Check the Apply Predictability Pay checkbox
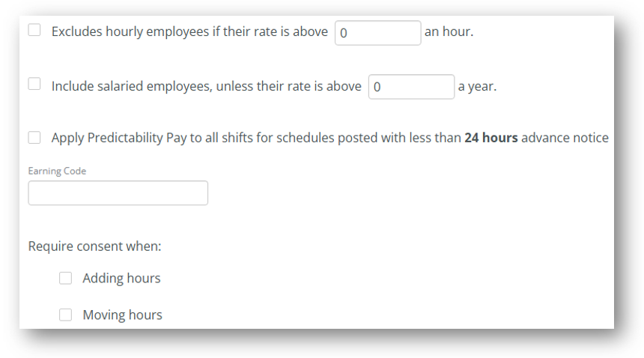The width and height of the screenshot is (644, 358). pos(34,138)
